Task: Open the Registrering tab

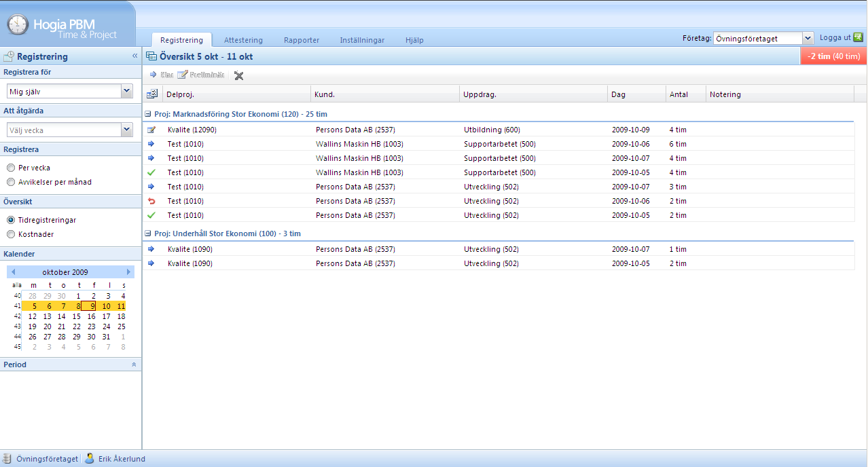Action: coord(181,40)
